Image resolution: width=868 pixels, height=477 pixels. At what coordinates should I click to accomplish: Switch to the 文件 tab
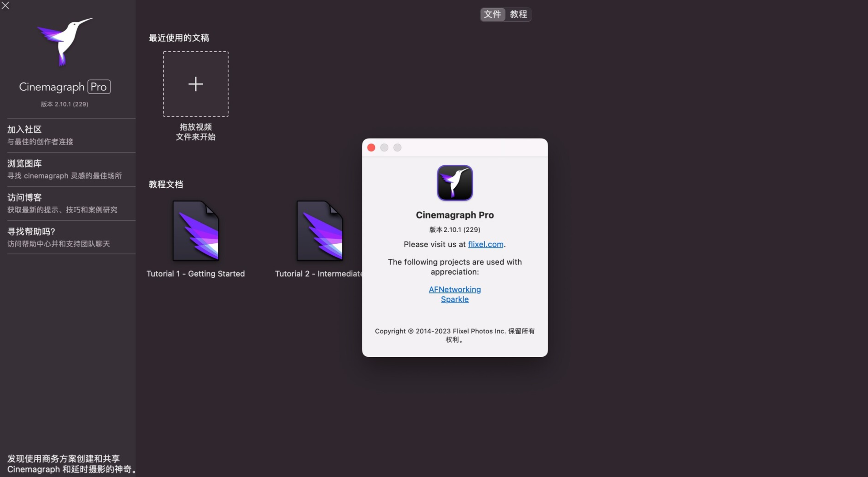tap(492, 14)
